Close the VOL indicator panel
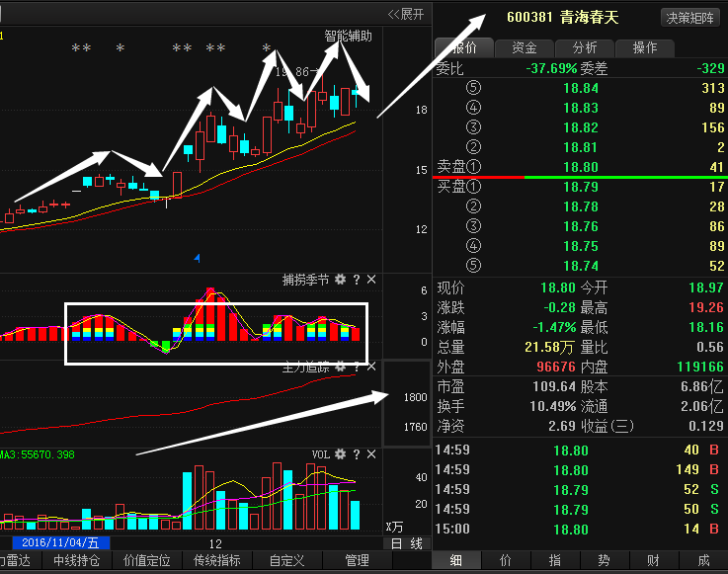 point(371,454)
